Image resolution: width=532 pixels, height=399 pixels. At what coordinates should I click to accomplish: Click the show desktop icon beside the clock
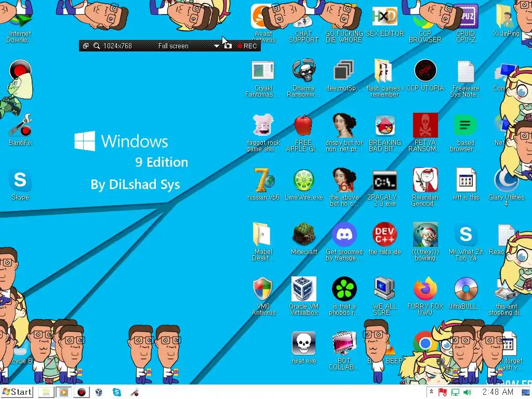[x=526, y=392]
